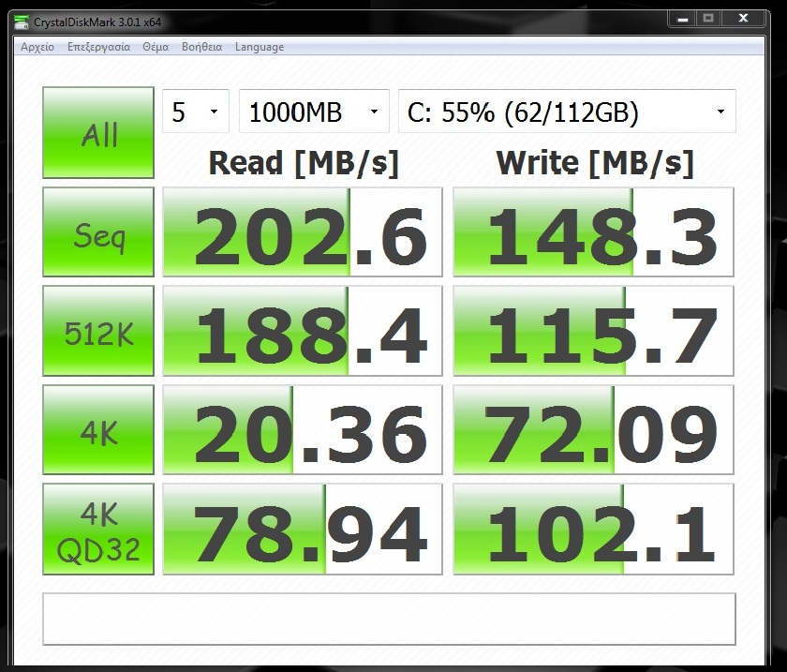Click the 4K QD32 write result 102.1
This screenshot has height=672, width=787.
(593, 530)
